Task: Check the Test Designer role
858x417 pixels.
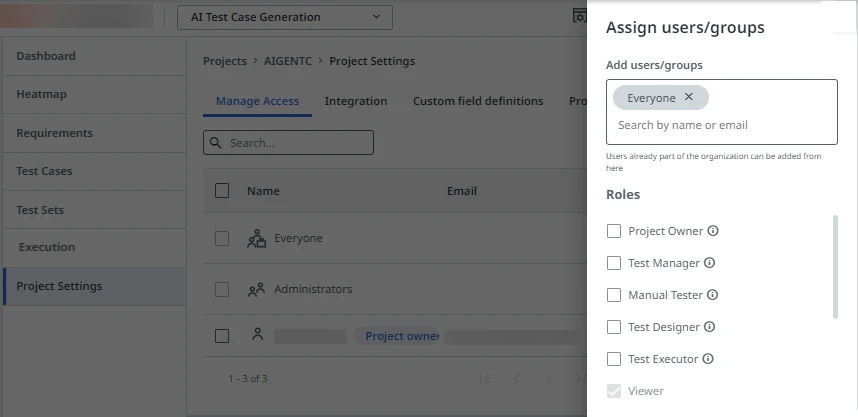Action: tap(614, 327)
